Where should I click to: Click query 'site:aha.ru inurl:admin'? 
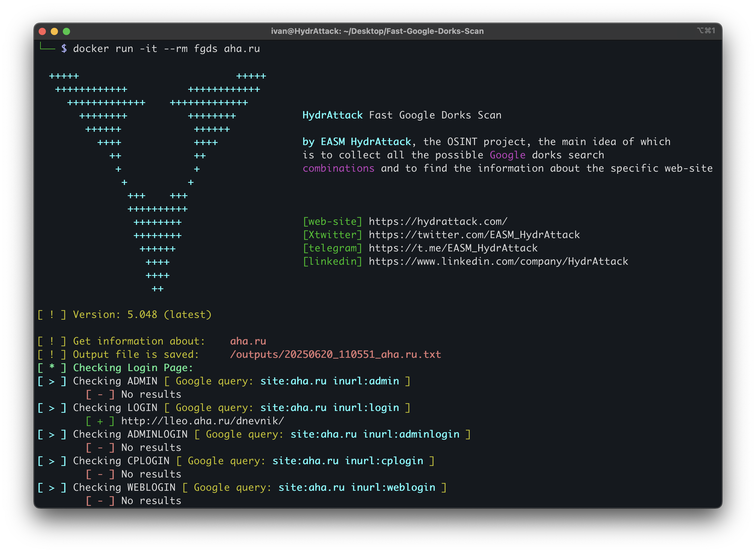(x=330, y=381)
